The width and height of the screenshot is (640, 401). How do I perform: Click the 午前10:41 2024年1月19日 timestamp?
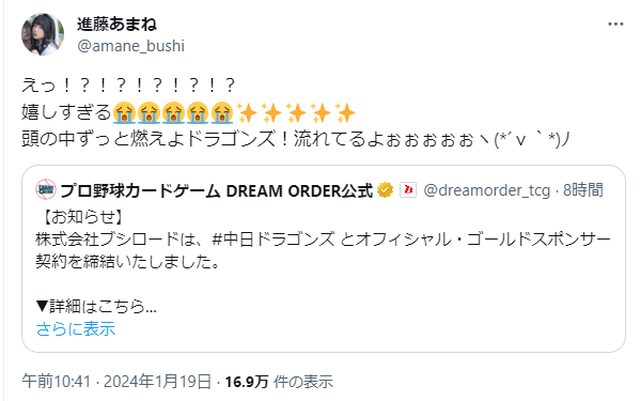(117, 382)
